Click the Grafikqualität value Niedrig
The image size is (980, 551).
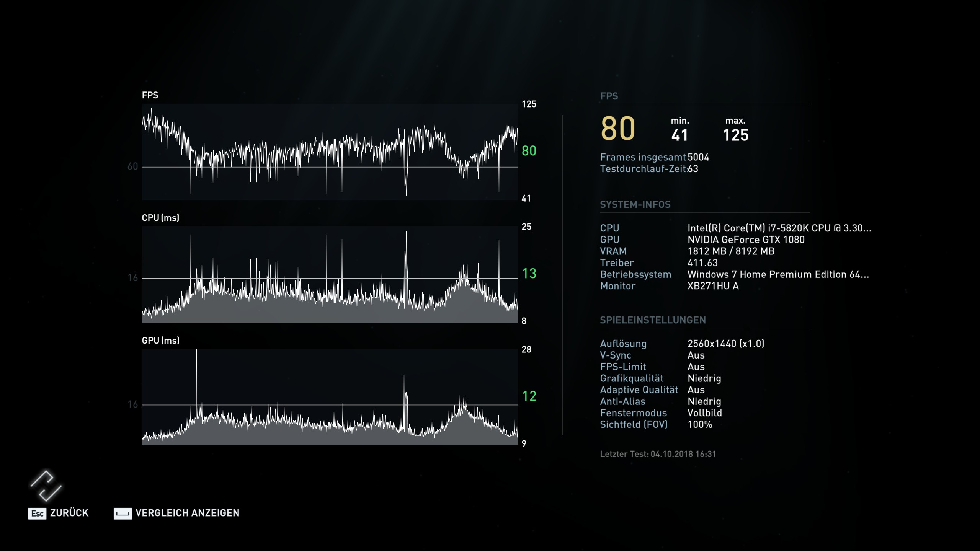[x=704, y=378]
